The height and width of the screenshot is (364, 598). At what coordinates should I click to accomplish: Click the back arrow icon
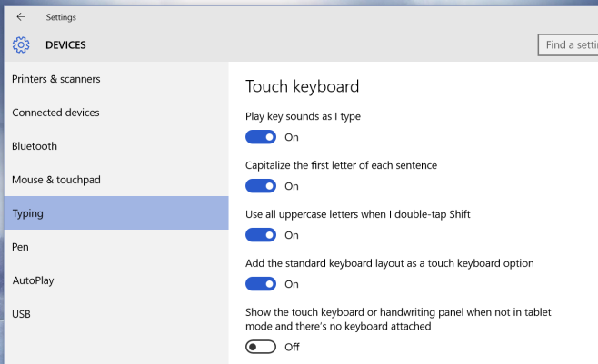[21, 16]
